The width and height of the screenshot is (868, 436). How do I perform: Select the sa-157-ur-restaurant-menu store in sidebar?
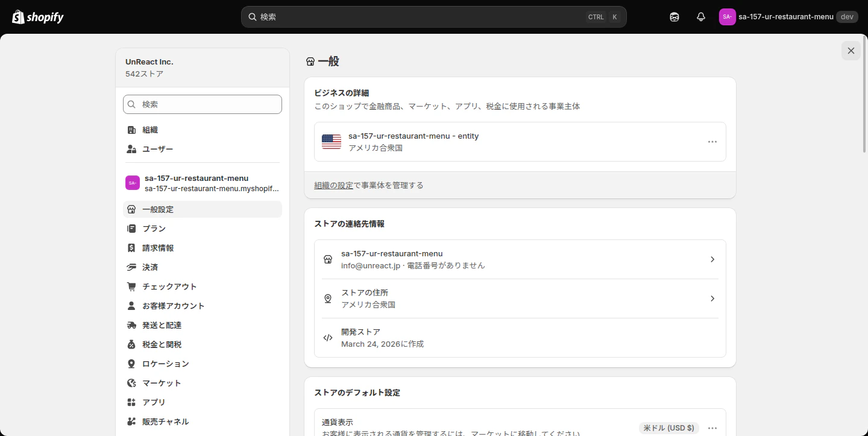[203, 183]
